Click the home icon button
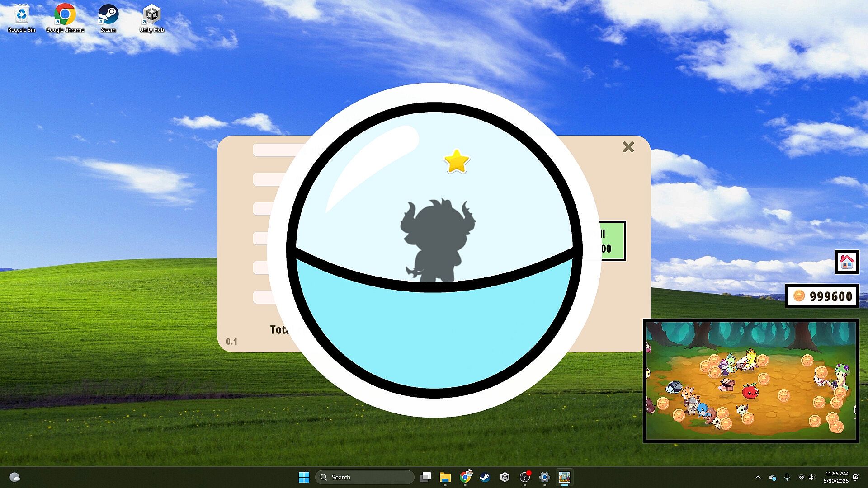The image size is (868, 488). (x=846, y=262)
